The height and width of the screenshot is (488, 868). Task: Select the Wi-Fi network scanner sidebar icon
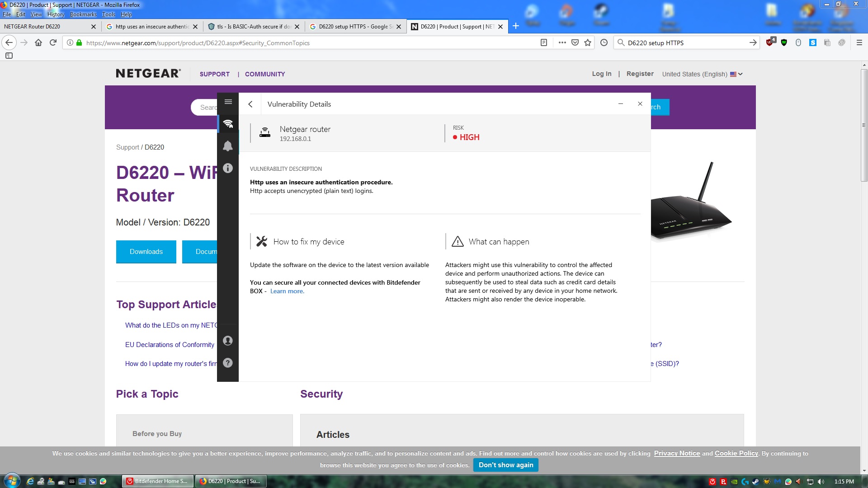click(x=228, y=124)
